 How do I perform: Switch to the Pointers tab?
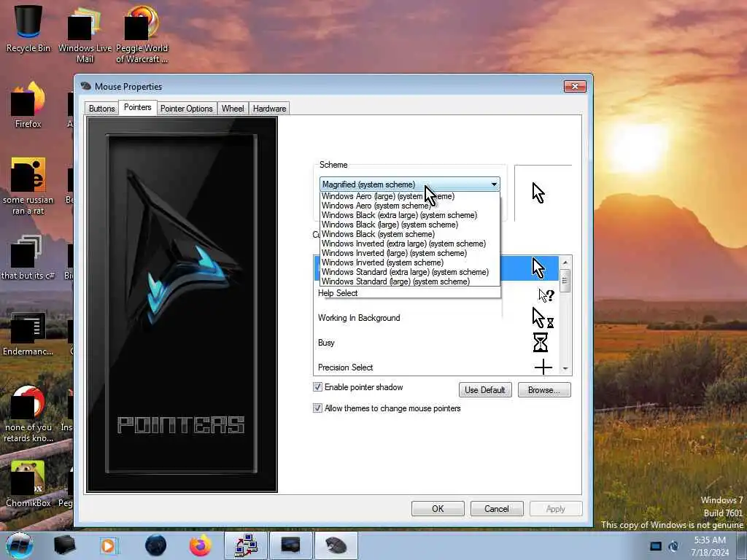[x=138, y=107]
